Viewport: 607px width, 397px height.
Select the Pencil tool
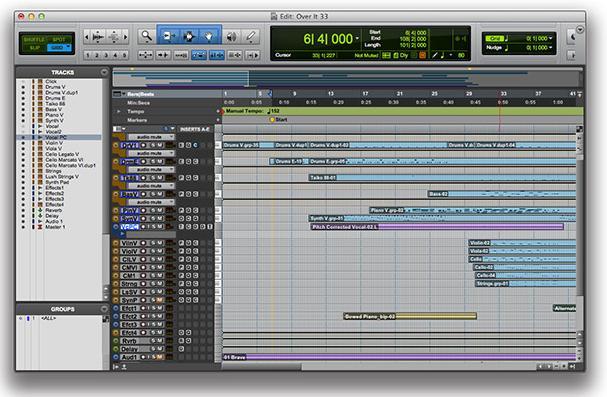coord(251,37)
